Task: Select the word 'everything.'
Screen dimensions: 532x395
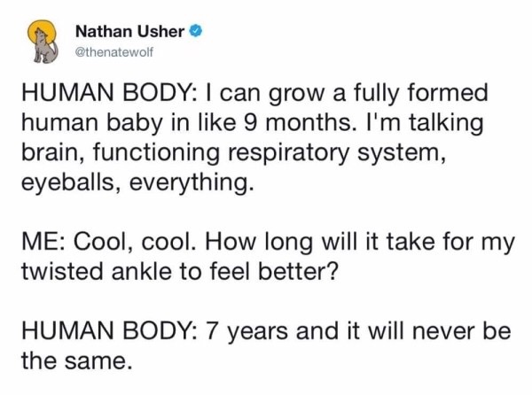Action: click(192, 183)
